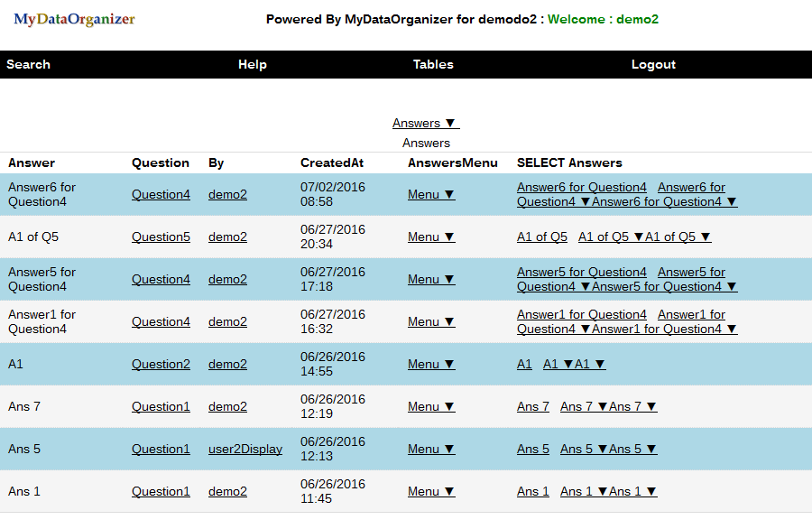Open the Help menu item

pos(252,64)
